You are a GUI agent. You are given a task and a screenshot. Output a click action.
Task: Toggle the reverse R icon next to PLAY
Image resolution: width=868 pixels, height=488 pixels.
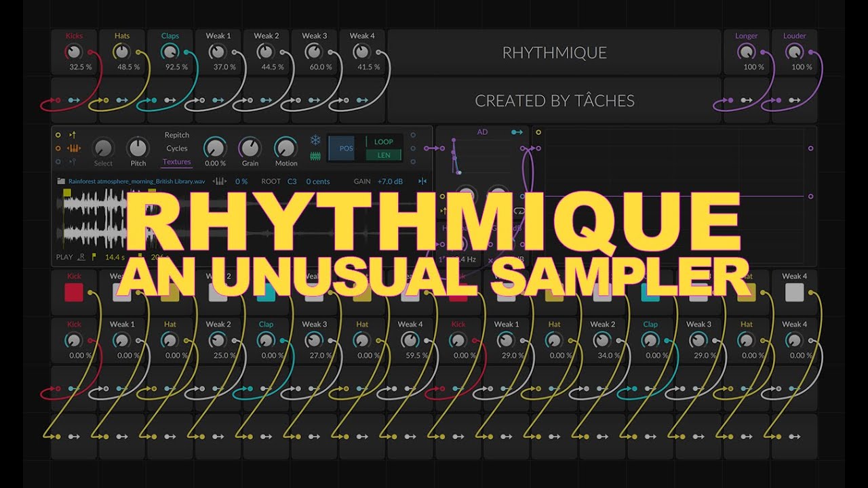(x=82, y=258)
